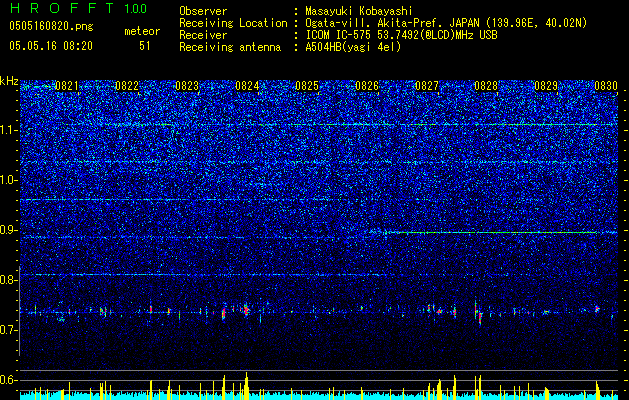Click the 0.6 kHz axis label
Image resolution: width=629 pixels, height=400 pixels.
point(8,380)
